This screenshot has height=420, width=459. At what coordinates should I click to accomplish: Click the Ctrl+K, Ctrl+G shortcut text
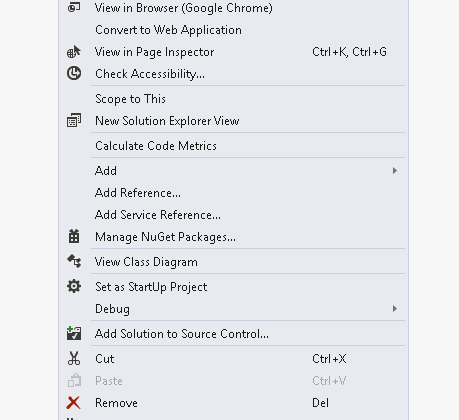pyautogui.click(x=349, y=52)
